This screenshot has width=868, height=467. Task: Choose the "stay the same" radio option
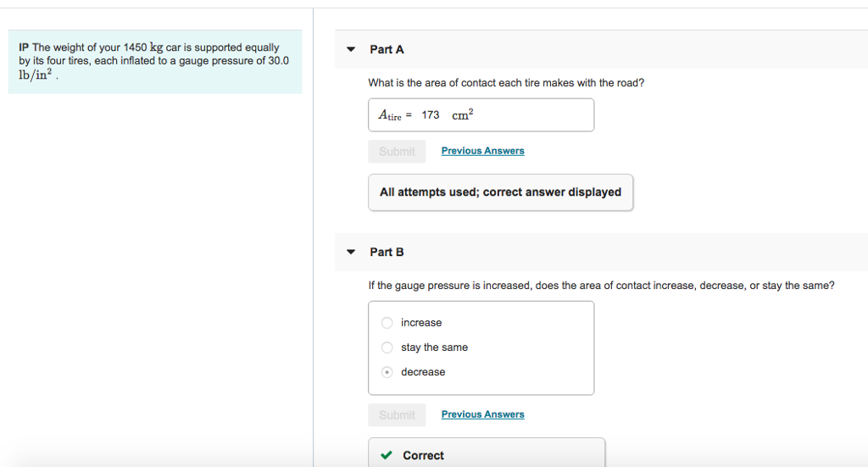pyautogui.click(x=387, y=347)
